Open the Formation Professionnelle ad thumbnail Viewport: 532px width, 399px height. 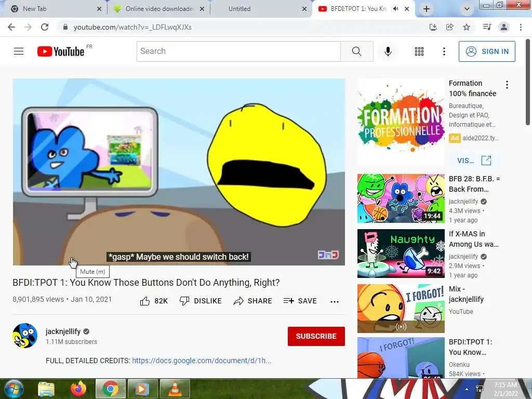tap(401, 122)
